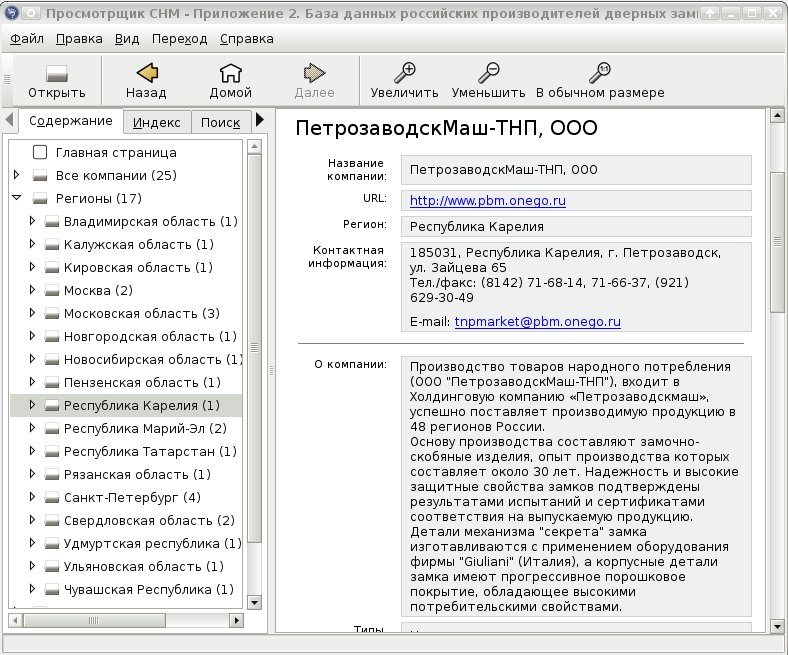Expand Новгородская область (1) branch
Image resolution: width=788 pixels, height=655 pixels.
click(x=32, y=336)
